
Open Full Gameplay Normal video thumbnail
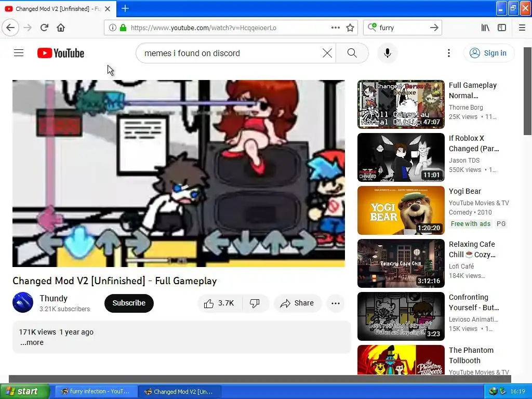[x=401, y=104]
